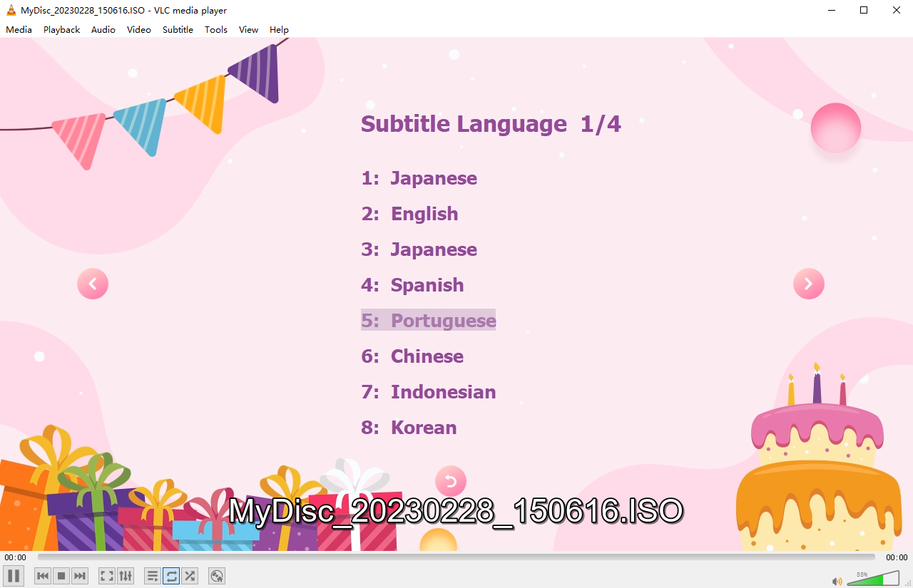Toggle random shuffle playback
Screen dimensions: 913x588
pos(190,576)
